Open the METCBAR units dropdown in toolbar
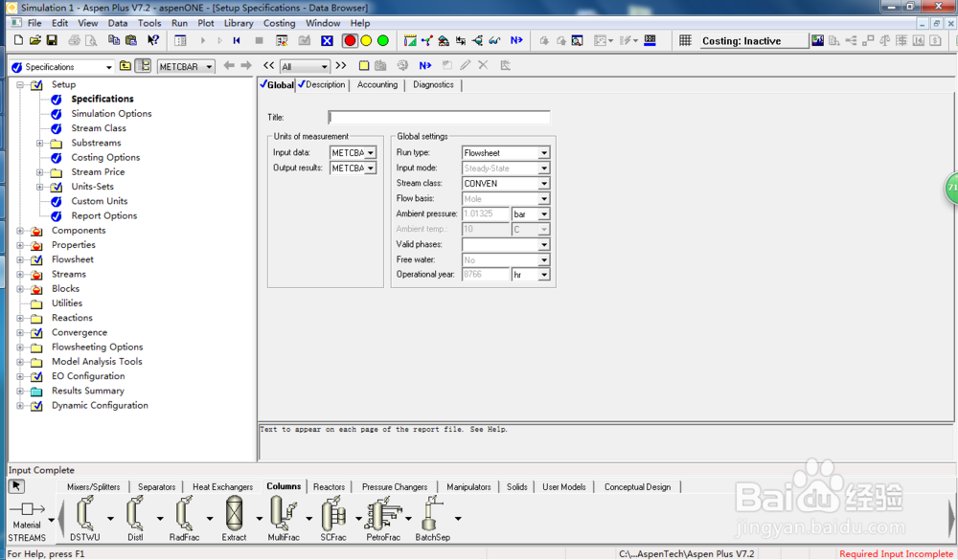Image resolution: width=958 pixels, height=560 pixels. coord(209,67)
